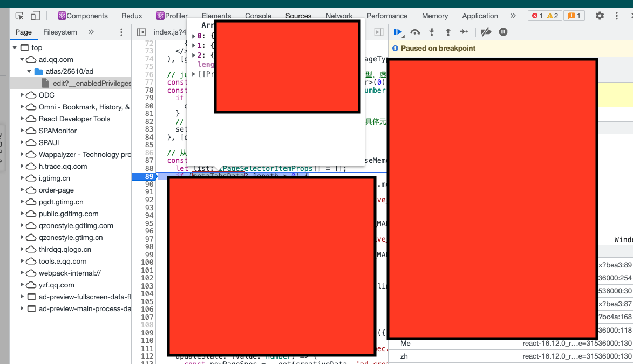633x364 pixels.
Task: Show more DevTools tabs chevron
Action: click(x=513, y=16)
